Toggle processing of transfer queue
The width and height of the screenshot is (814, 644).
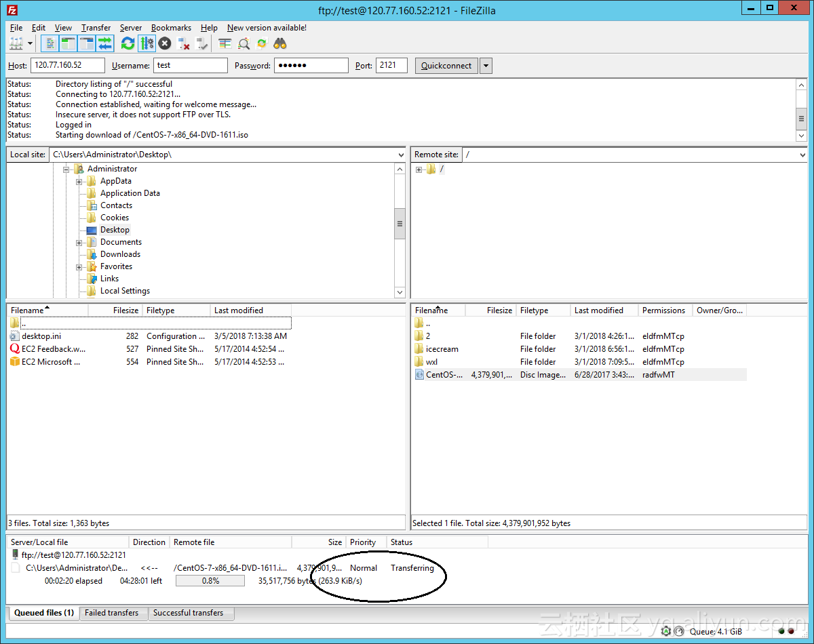click(x=147, y=43)
